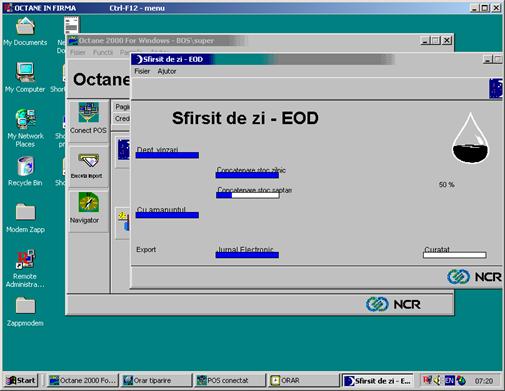Open the Conect POS icon

tap(88, 113)
